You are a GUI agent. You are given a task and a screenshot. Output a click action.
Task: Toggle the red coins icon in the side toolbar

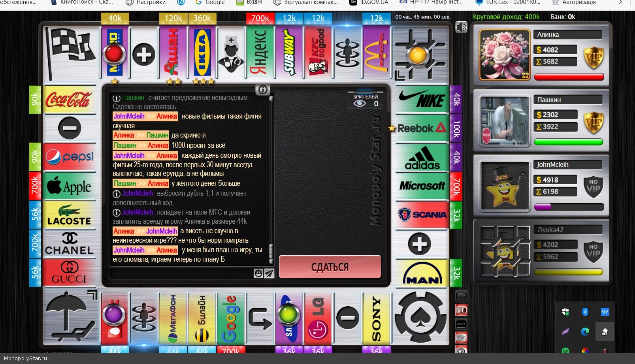pyautogui.click(x=461, y=310)
